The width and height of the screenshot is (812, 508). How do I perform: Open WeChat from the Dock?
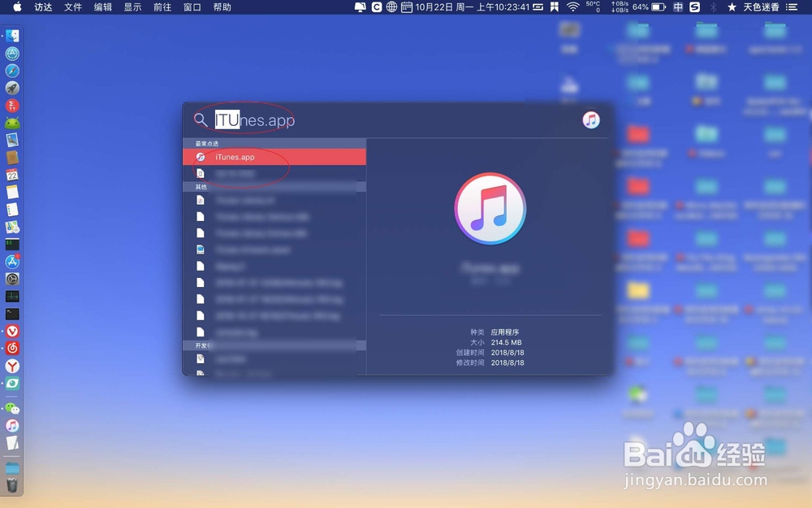point(12,409)
